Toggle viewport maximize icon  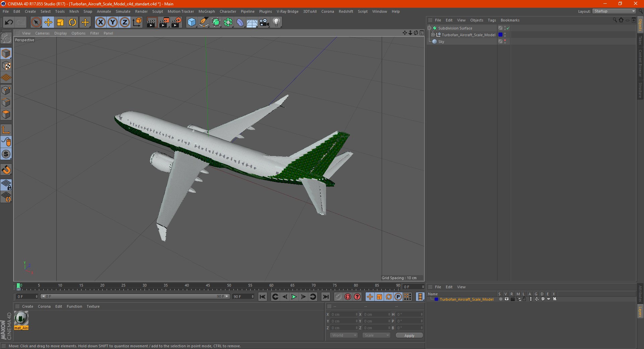pyautogui.click(x=422, y=33)
